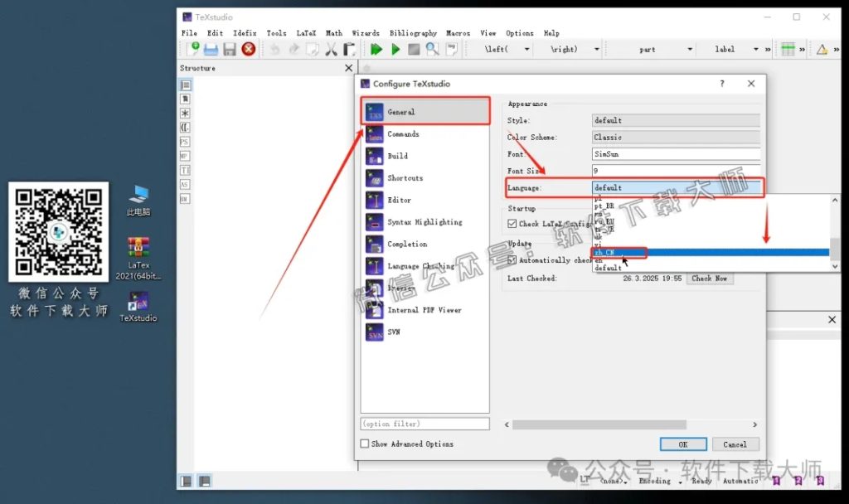Open the Bibliography menu
Screen dimensions: 849x504
tap(413, 33)
